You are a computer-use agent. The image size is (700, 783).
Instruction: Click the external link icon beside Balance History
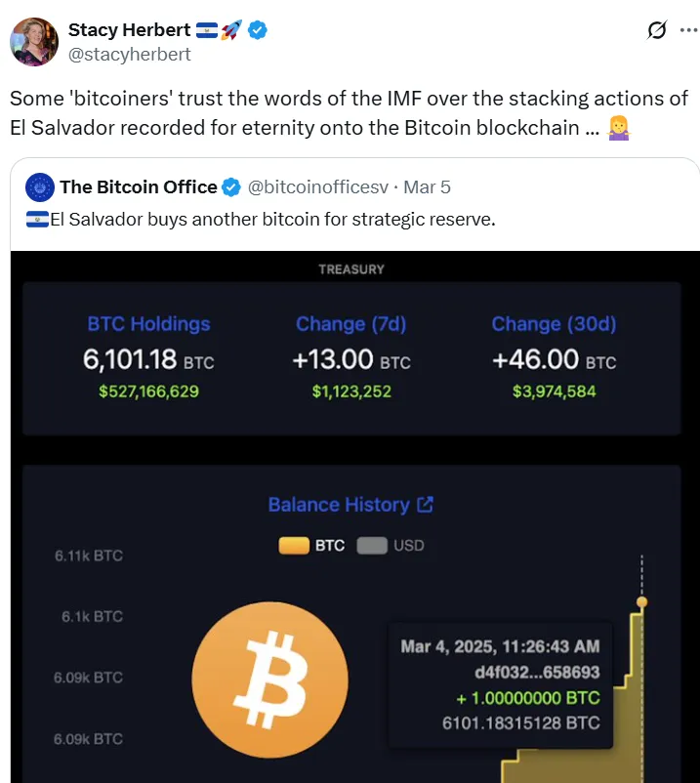coord(425,505)
